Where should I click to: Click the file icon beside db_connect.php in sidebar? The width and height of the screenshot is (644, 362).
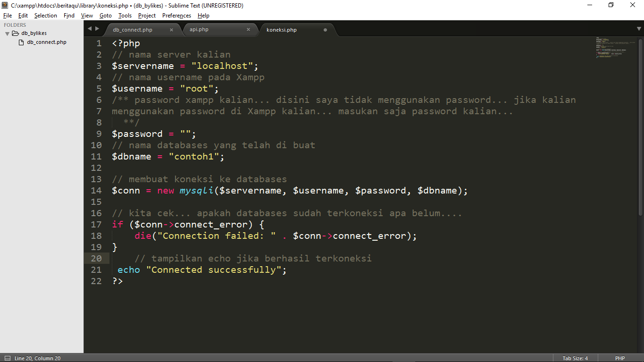21,42
